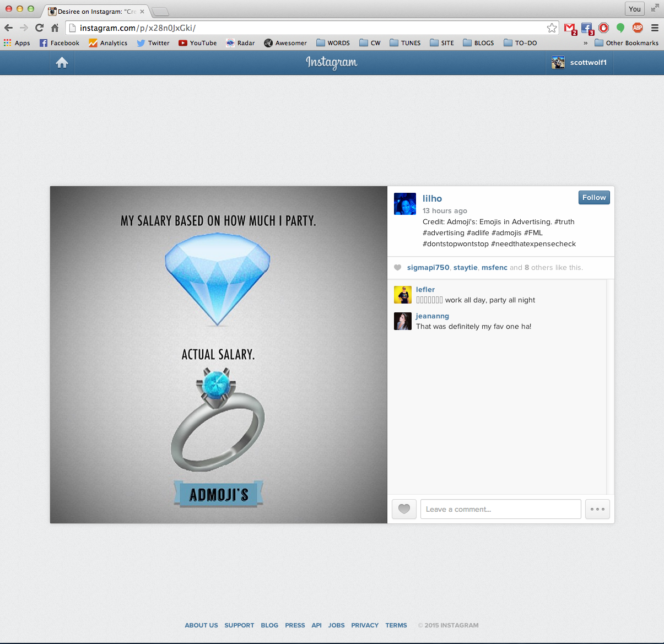Expand the CW bookmark folder
Viewport: 664px width, 644px height.
coord(370,43)
